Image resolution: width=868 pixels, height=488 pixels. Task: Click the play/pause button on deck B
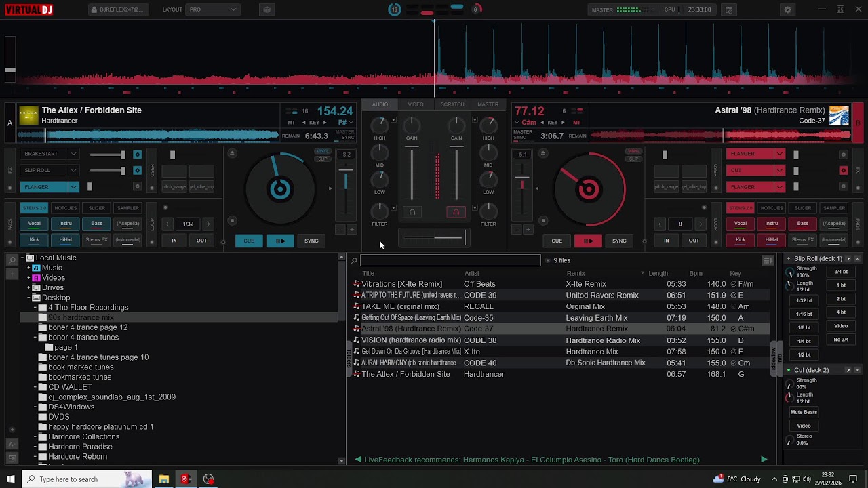click(588, 241)
